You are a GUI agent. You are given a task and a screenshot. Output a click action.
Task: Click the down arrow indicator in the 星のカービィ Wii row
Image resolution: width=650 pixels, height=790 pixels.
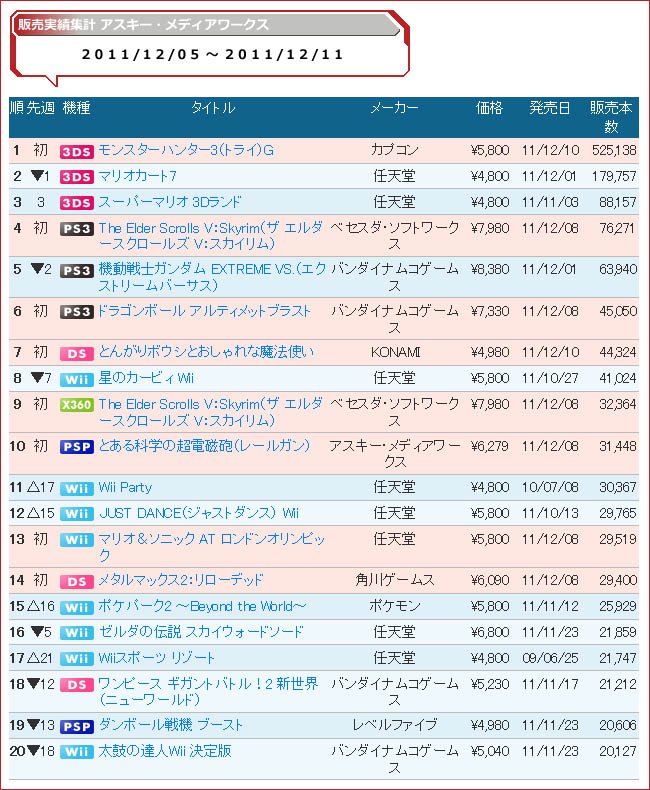(x=37, y=377)
